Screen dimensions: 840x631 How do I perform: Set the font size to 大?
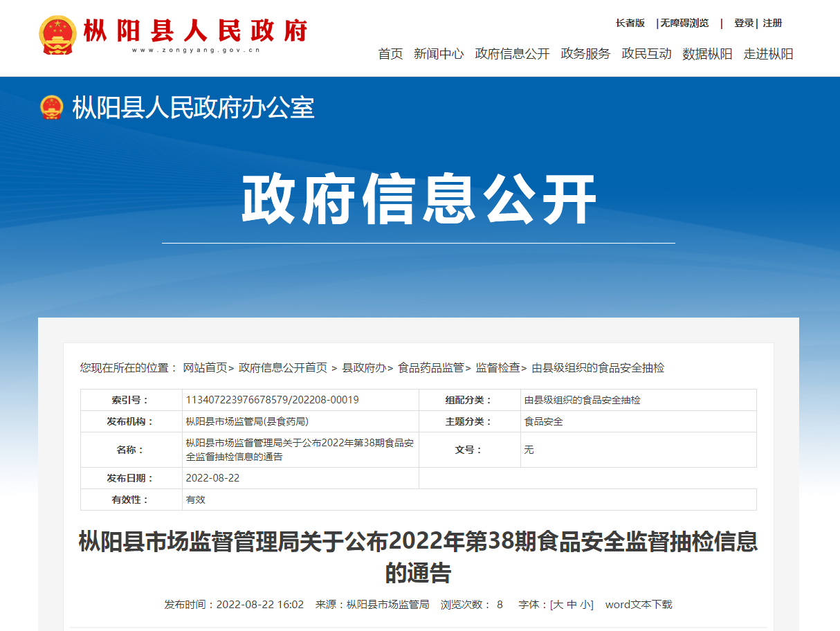[558, 604]
